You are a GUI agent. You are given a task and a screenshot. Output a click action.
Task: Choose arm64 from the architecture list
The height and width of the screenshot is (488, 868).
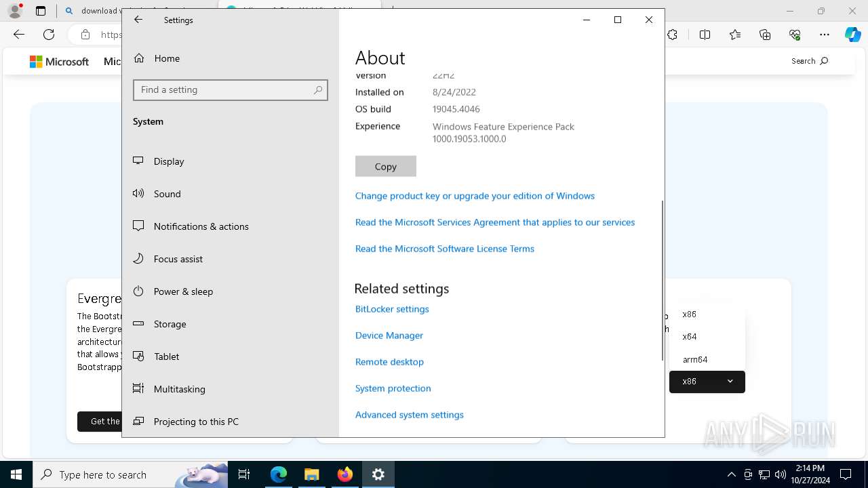click(x=707, y=360)
